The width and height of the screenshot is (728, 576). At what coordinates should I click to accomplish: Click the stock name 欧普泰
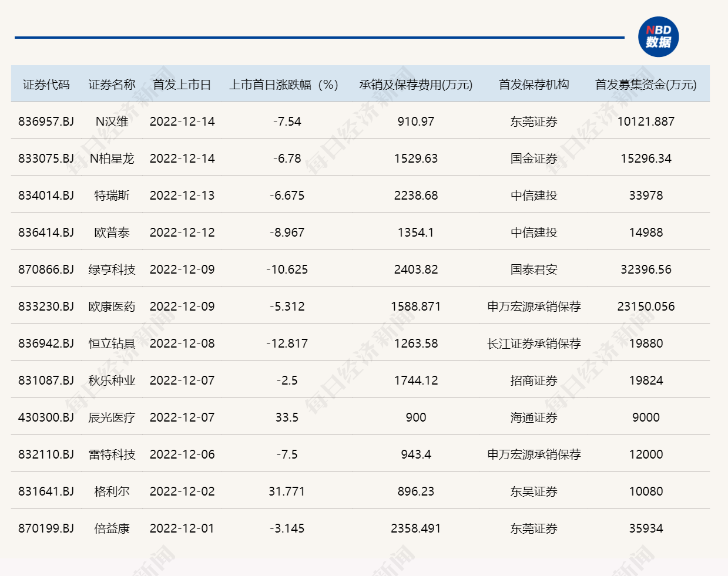[112, 233]
